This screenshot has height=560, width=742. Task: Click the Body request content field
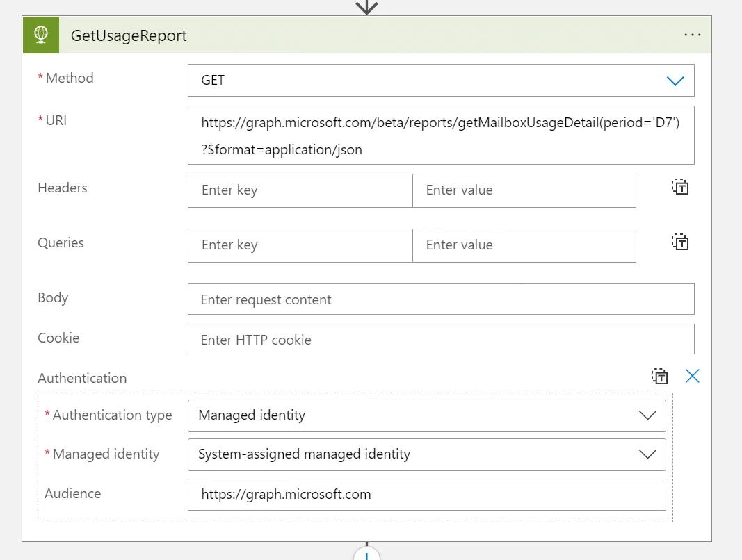(x=441, y=299)
